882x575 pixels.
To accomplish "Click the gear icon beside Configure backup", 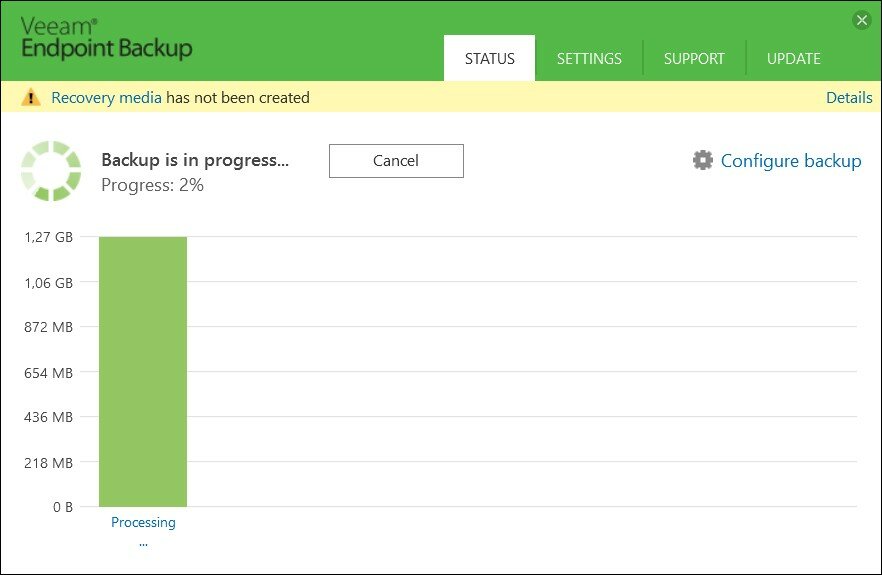I will (703, 160).
